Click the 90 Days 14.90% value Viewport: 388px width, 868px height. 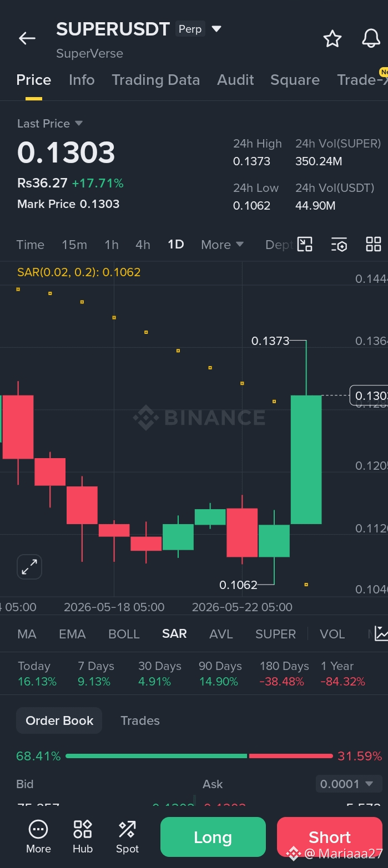(219, 682)
